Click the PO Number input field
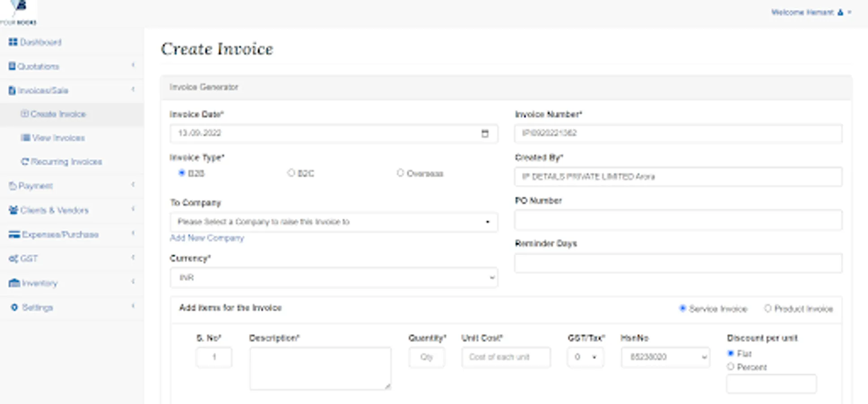 678,220
